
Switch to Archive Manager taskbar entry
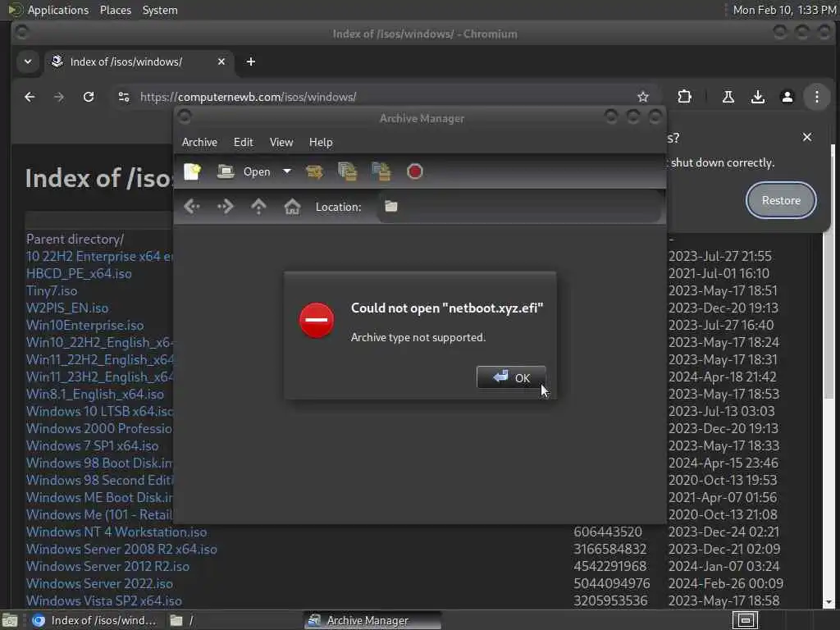[372, 620]
